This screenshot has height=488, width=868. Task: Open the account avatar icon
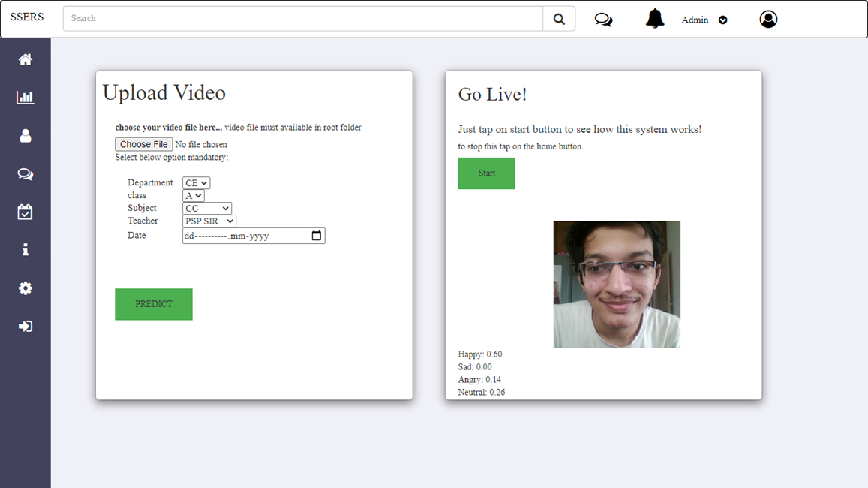tap(768, 20)
